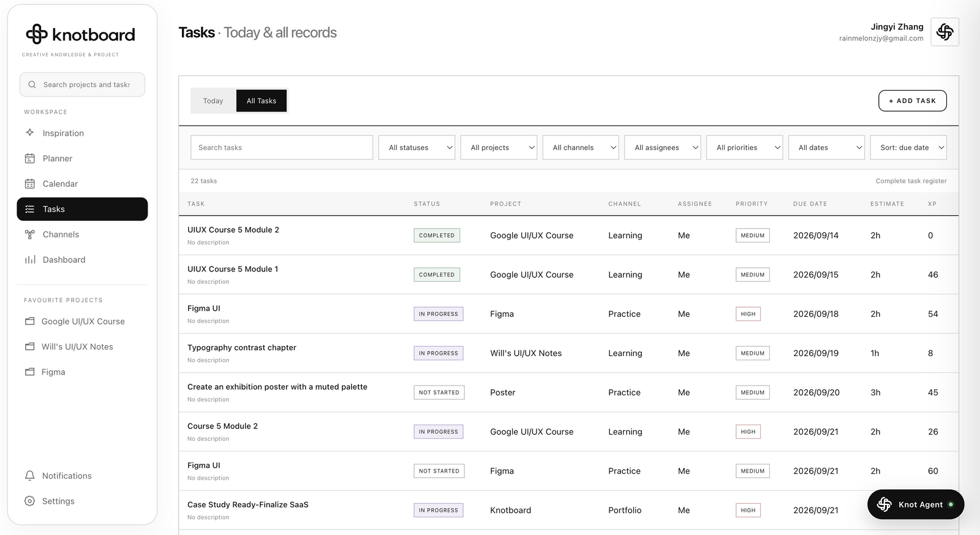Click the Dashboard bar chart icon

(29, 259)
